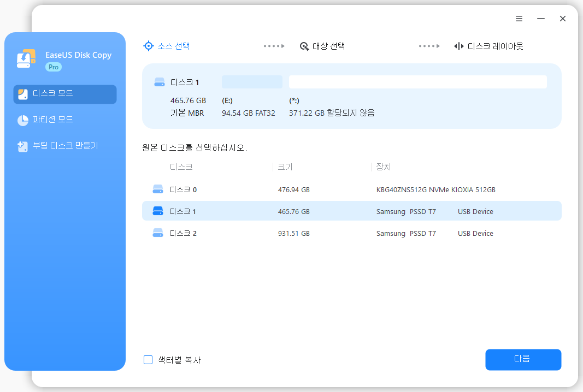Click the drive icon on the 디스크 0 row
Image resolution: width=583 pixels, height=392 pixels.
[158, 189]
